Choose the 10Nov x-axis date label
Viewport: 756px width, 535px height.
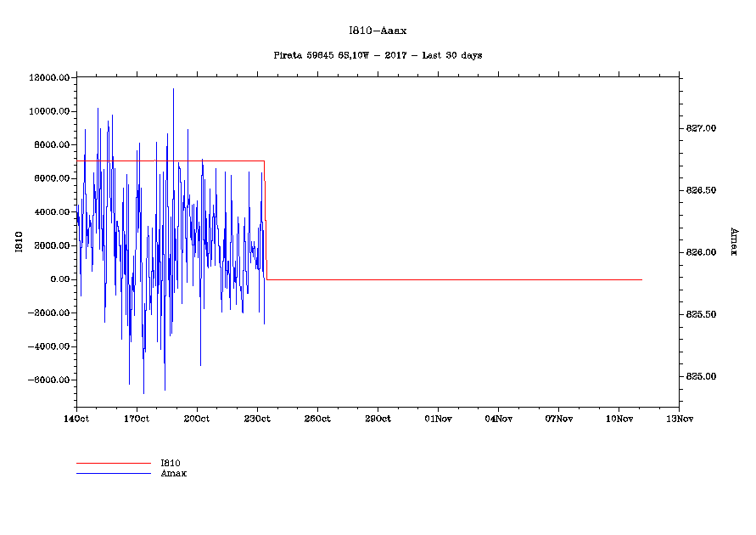point(619,419)
